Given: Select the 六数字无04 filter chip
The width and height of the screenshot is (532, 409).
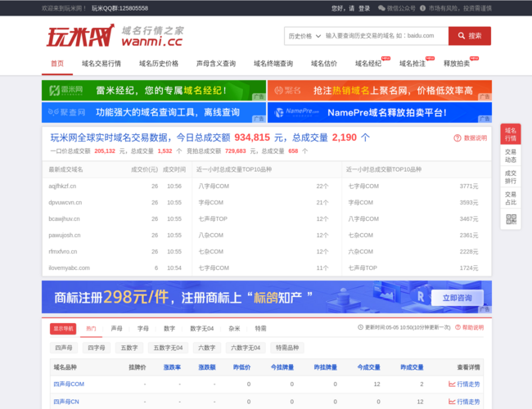Looking at the screenshot, I should pyautogui.click(x=246, y=348).
